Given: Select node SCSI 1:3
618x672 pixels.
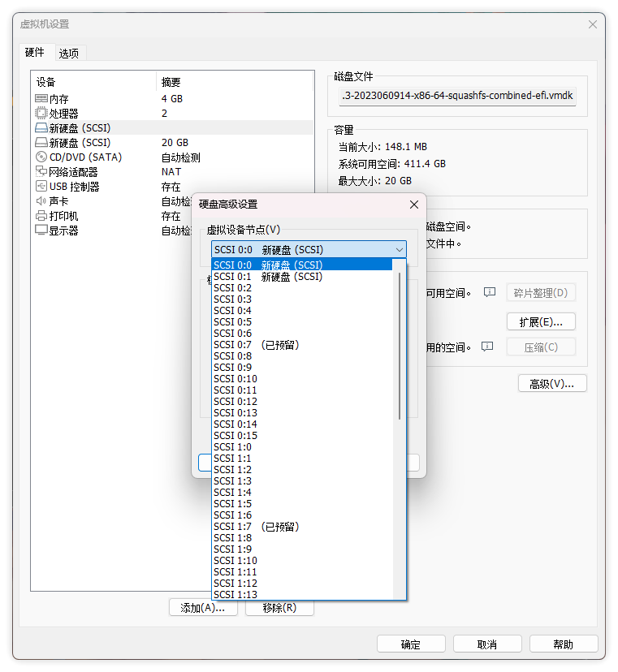Looking at the screenshot, I should coord(302,480).
